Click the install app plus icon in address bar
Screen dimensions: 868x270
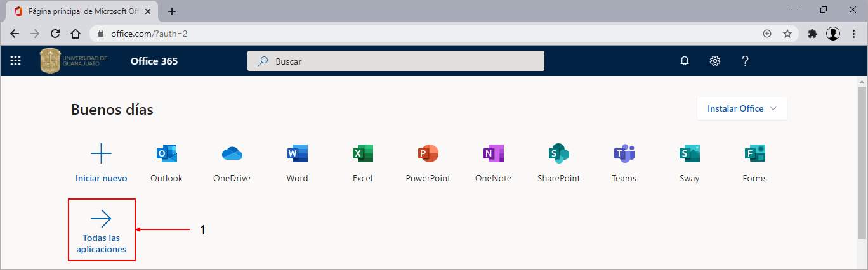tap(767, 34)
